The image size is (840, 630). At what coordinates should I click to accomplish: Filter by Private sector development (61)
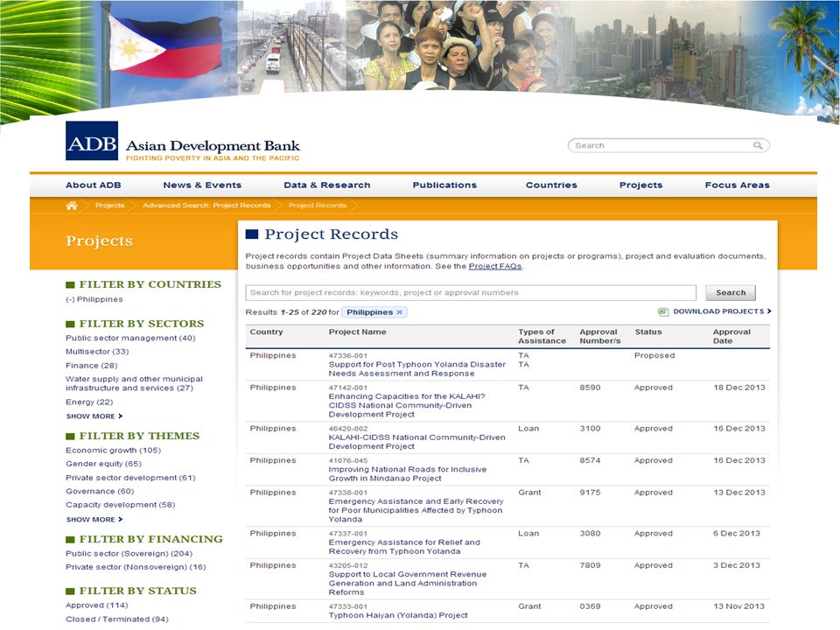tap(130, 478)
